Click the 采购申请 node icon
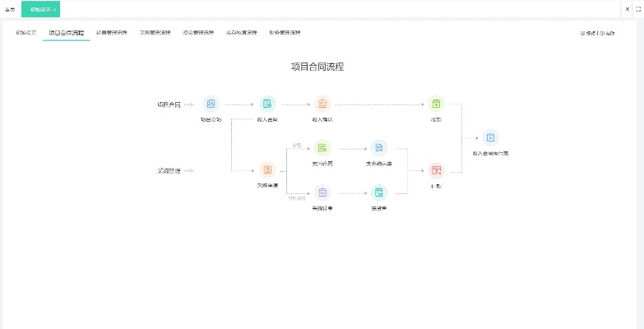This screenshot has width=644, height=329. pyautogui.click(x=267, y=169)
